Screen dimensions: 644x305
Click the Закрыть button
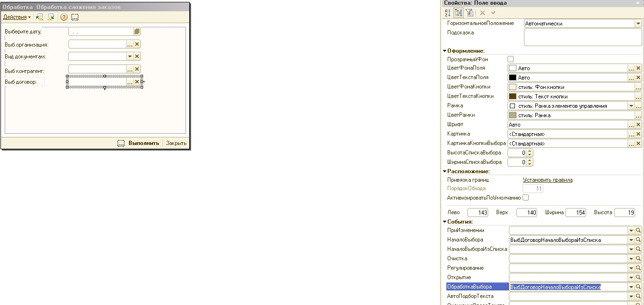(176, 143)
